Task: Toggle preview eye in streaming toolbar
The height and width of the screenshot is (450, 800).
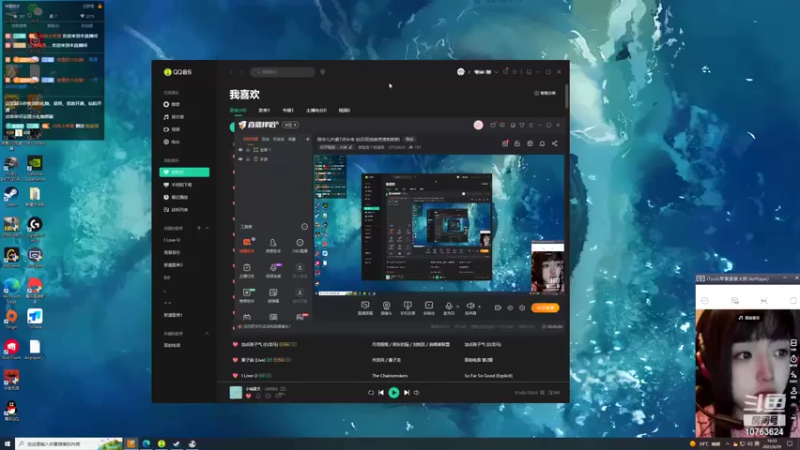Action: point(510,308)
